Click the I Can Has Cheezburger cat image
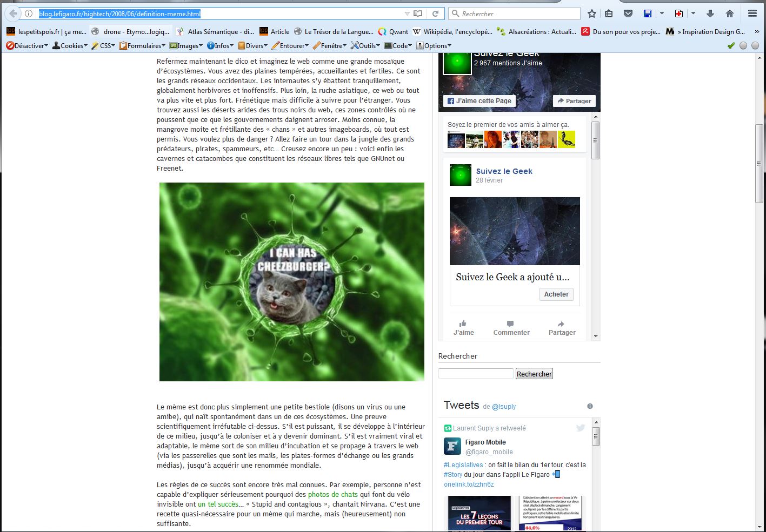Image resolution: width=766 pixels, height=532 pixels. coord(292,282)
